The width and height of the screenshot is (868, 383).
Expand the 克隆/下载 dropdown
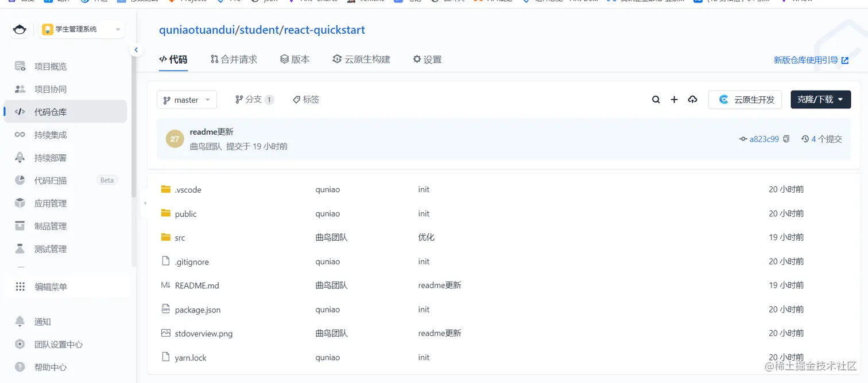pos(820,99)
